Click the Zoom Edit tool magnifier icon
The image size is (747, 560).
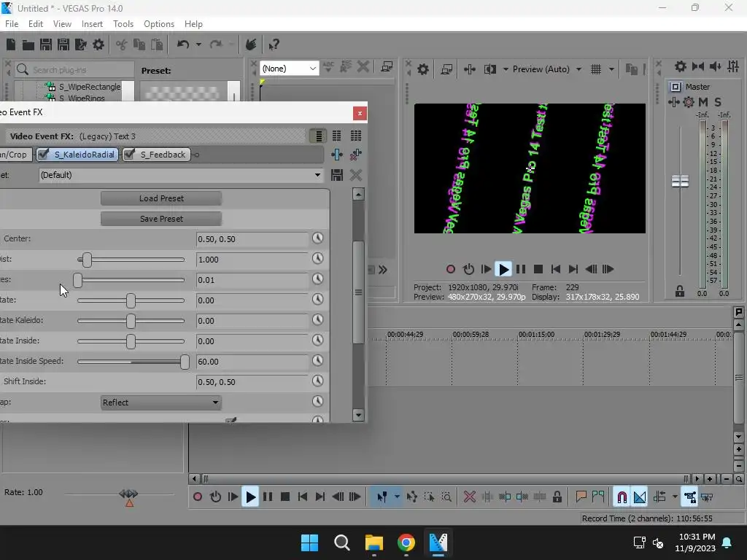(446, 497)
